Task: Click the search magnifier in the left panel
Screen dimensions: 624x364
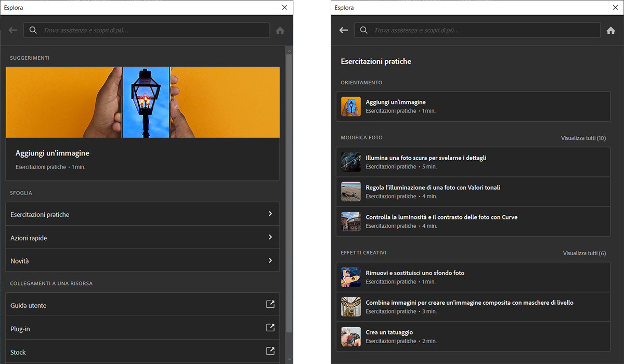Action: (33, 30)
